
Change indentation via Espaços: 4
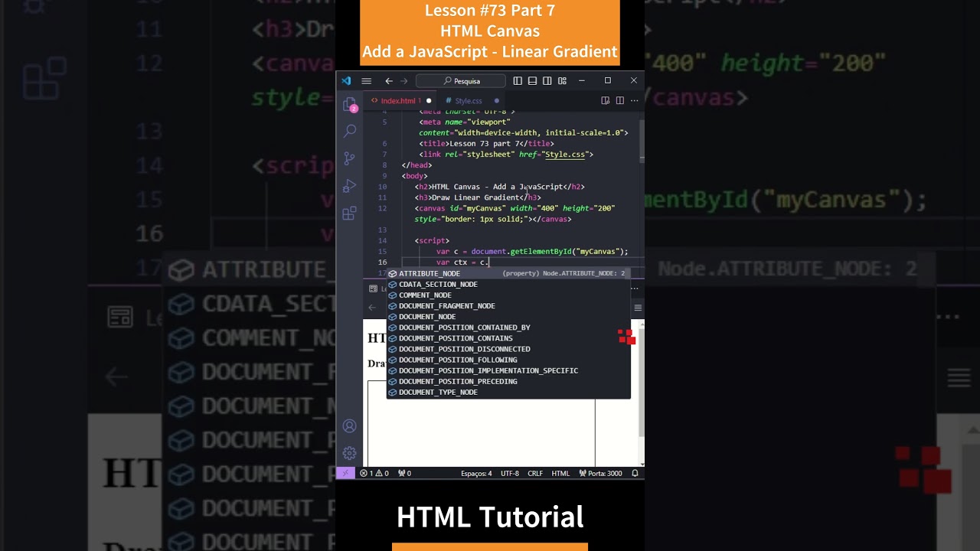(476, 473)
